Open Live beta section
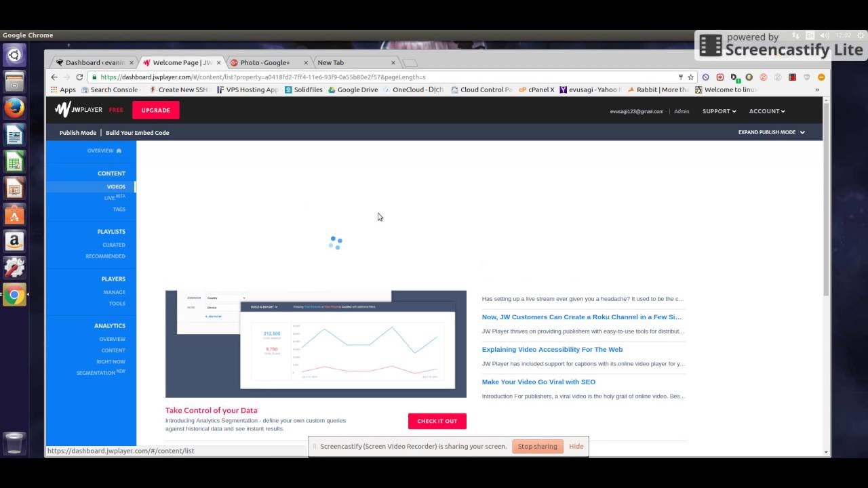This screenshot has height=488, width=868. pos(115,197)
